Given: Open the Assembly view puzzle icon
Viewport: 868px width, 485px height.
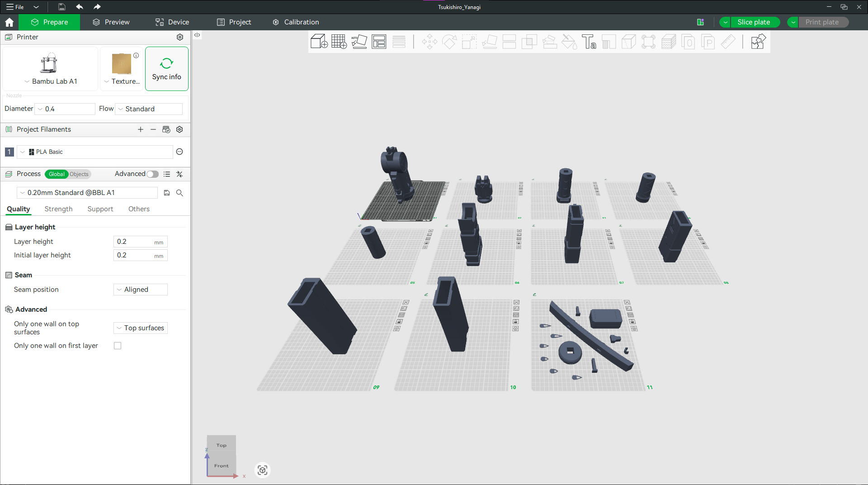Looking at the screenshot, I should click(x=758, y=42).
